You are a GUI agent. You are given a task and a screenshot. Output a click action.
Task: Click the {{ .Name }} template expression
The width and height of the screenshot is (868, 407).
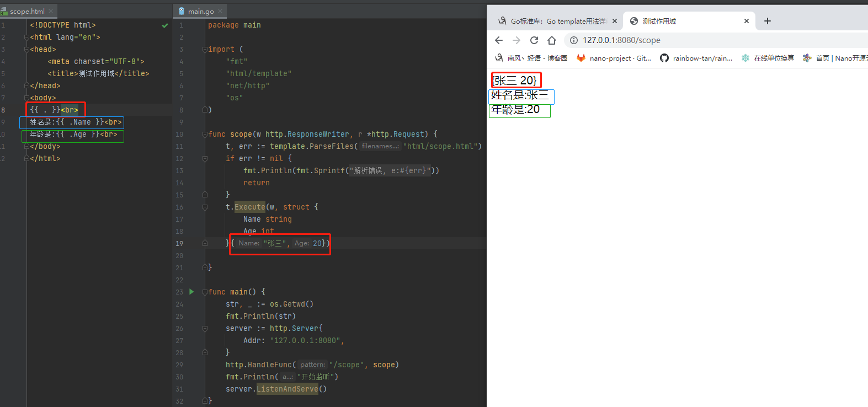(x=80, y=122)
